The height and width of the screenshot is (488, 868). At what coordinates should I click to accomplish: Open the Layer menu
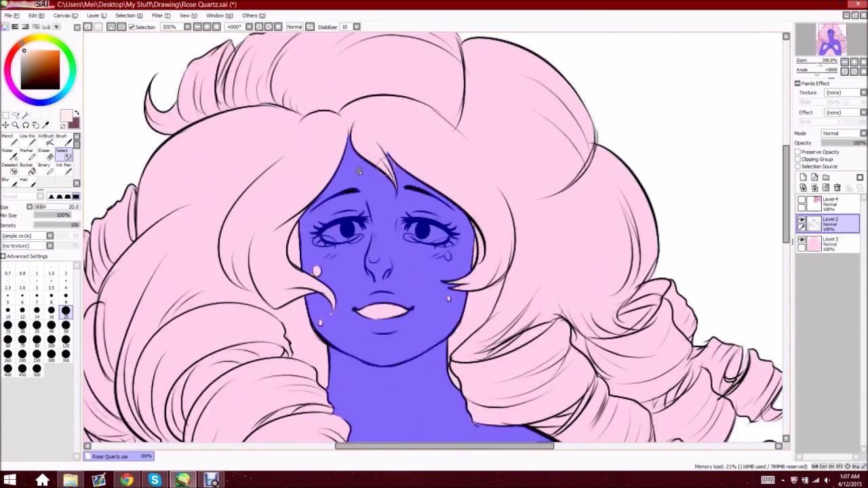click(x=96, y=16)
